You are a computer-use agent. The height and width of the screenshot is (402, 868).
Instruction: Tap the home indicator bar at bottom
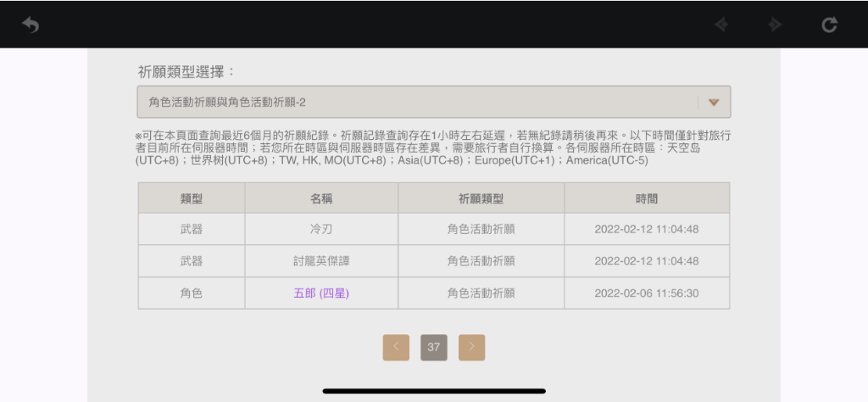tap(434, 391)
